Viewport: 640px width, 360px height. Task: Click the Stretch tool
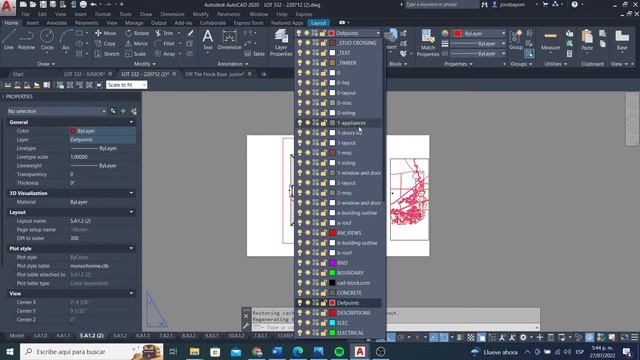pyautogui.click(x=107, y=53)
